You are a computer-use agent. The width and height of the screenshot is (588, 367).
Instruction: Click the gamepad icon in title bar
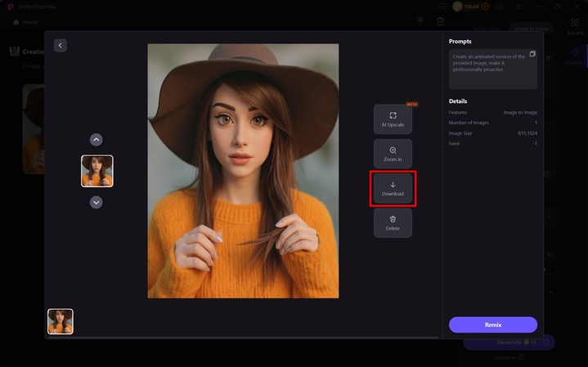442,7
